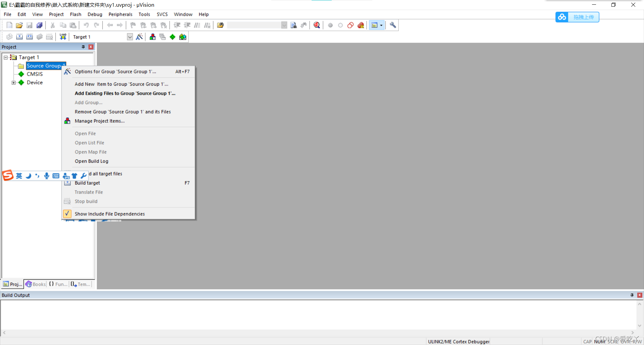Toggle Show Include File Dependencies checkmark
Screen dimensions: 644x345
(x=67, y=214)
